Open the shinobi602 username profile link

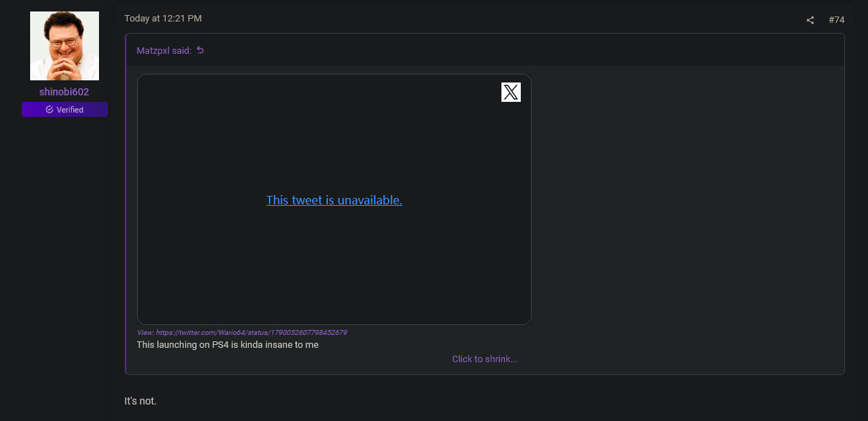click(x=64, y=92)
